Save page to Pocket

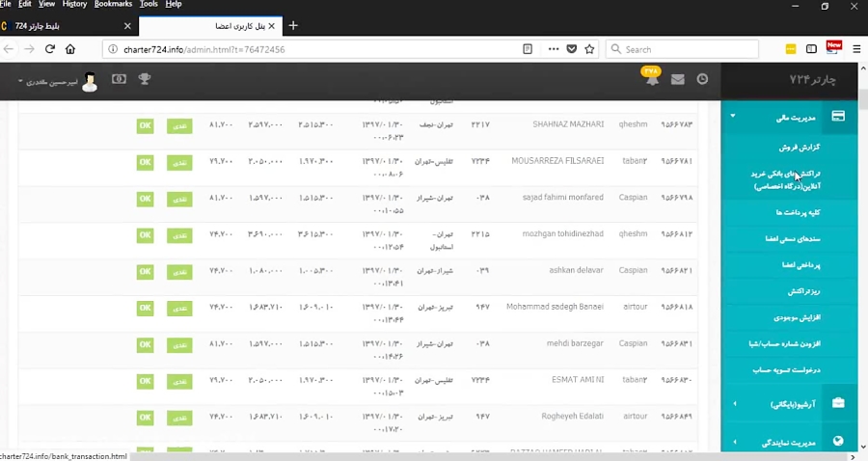point(572,49)
